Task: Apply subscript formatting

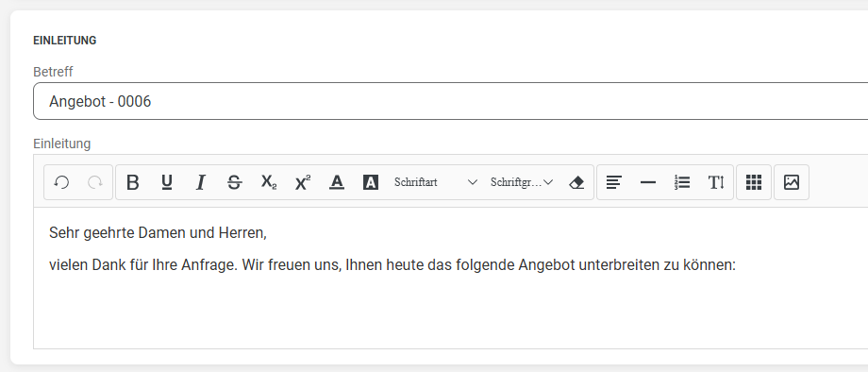Action: coord(269,182)
